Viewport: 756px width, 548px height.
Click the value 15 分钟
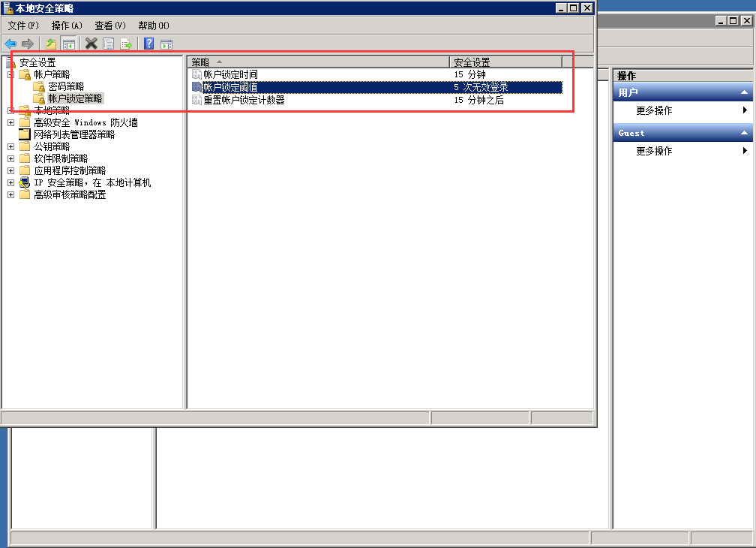469,74
